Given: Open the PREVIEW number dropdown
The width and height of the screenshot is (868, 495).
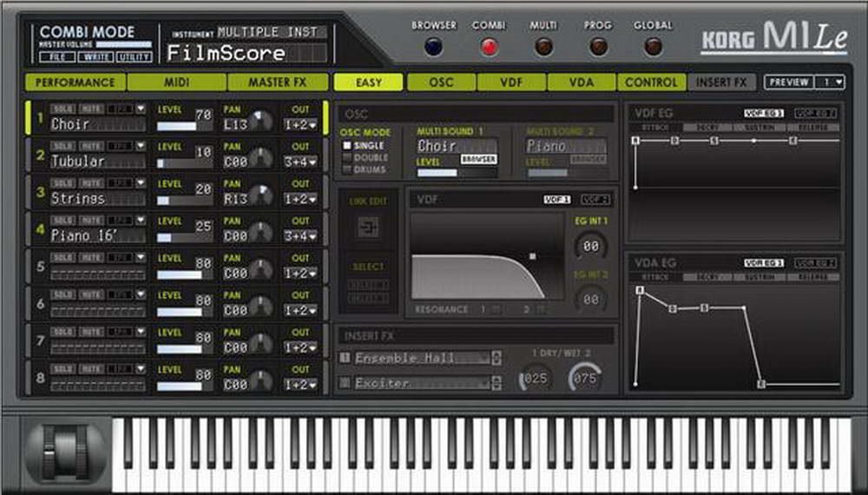Looking at the screenshot, I should point(830,82).
